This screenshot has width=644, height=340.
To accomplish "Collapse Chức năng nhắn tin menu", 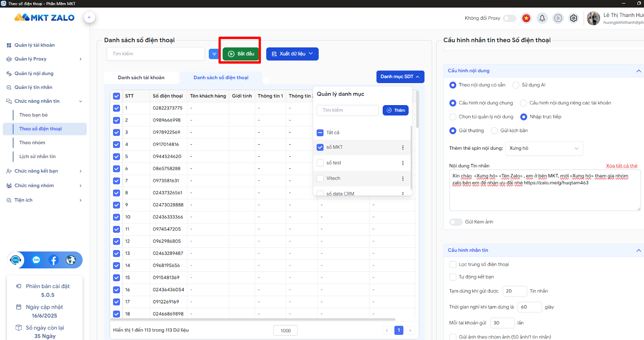I will click(44, 101).
